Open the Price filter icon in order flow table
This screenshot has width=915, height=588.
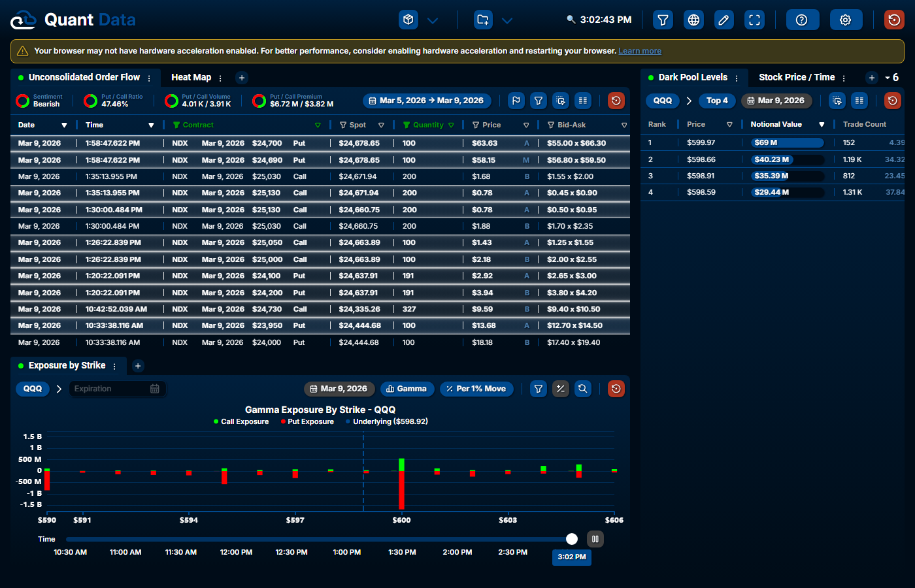point(476,125)
